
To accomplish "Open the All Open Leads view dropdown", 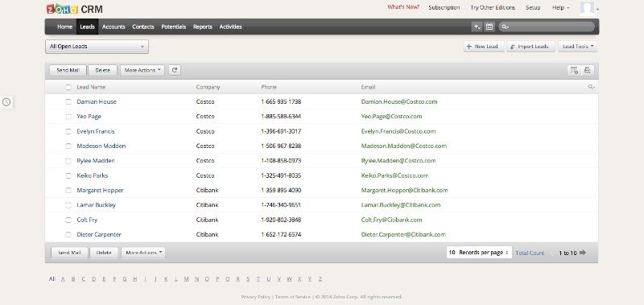I will click(97, 47).
